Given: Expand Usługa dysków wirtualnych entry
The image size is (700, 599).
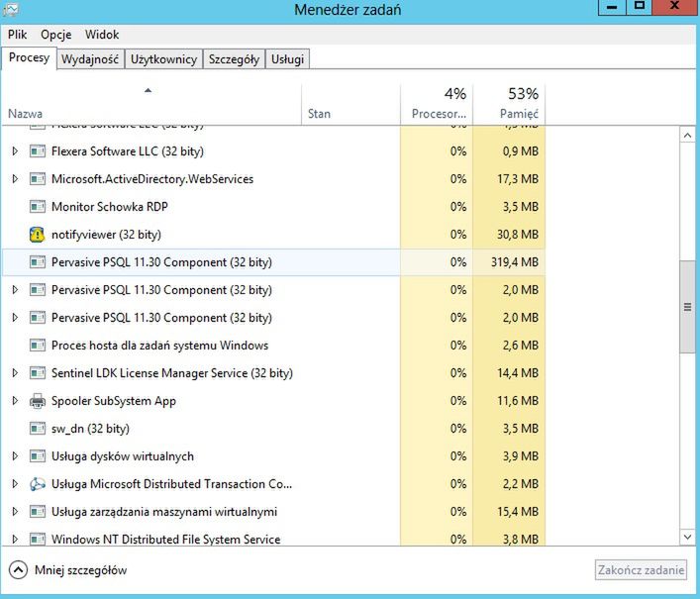Looking at the screenshot, I should coord(15,456).
